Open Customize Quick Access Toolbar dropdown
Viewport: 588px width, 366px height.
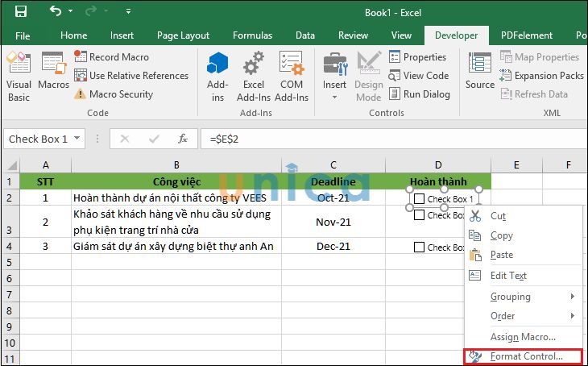[128, 11]
